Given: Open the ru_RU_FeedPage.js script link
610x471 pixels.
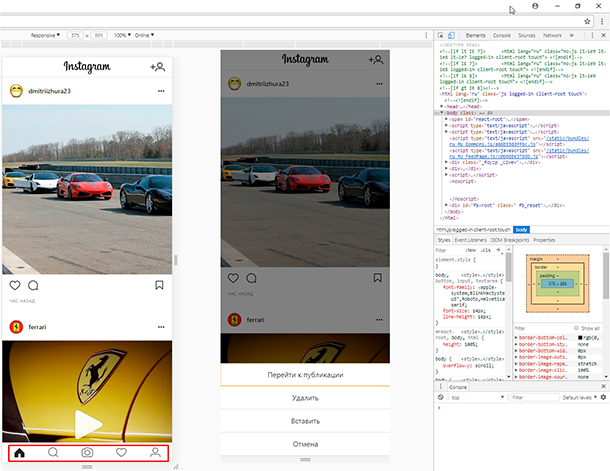Looking at the screenshot, I should pyautogui.click(x=519, y=153).
